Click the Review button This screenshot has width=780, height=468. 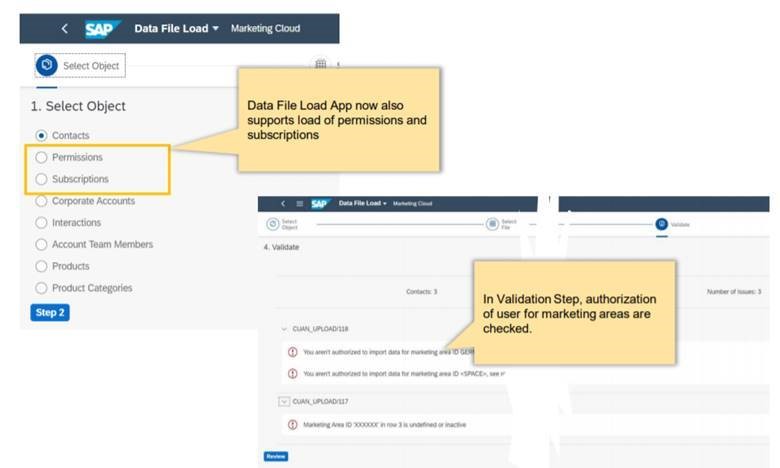[x=276, y=456]
